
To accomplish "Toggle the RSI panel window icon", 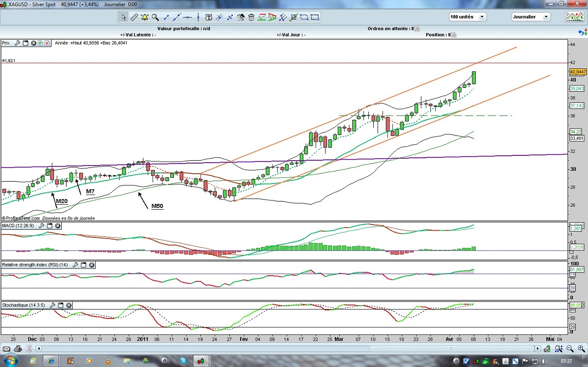I will tap(83, 265).
